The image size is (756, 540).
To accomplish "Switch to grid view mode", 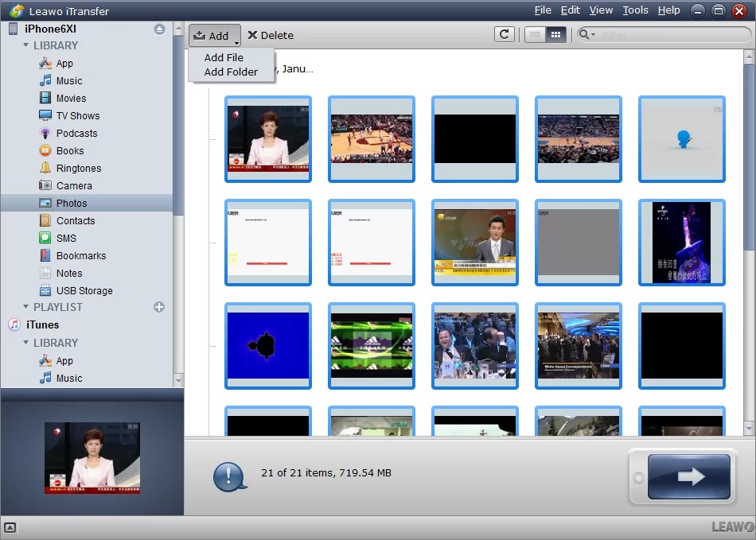I will [x=555, y=34].
